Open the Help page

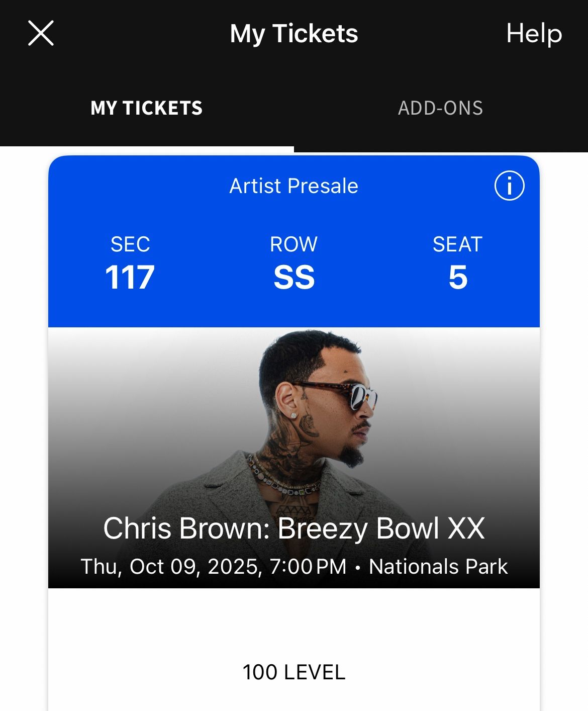coord(534,34)
